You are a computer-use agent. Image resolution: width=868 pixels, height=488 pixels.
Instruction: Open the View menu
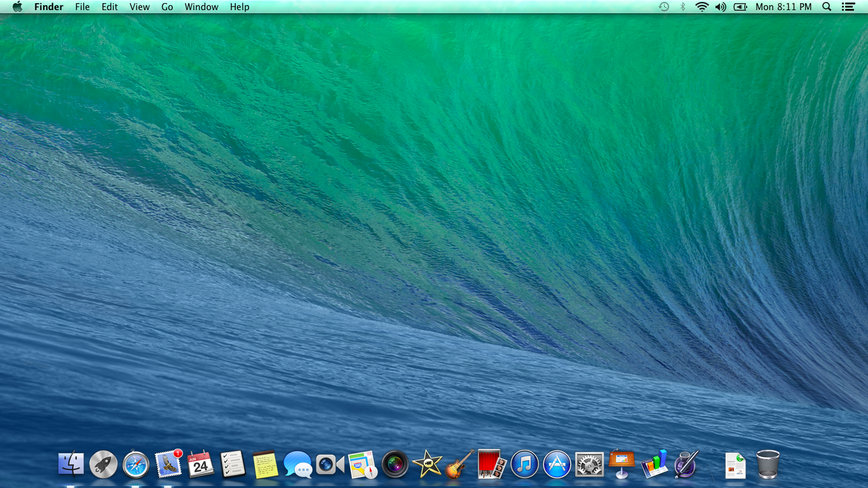[140, 7]
